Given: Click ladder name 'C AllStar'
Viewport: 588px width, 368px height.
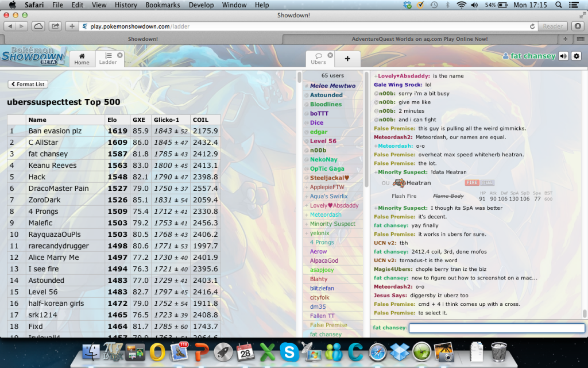Looking at the screenshot, I should (x=43, y=143).
